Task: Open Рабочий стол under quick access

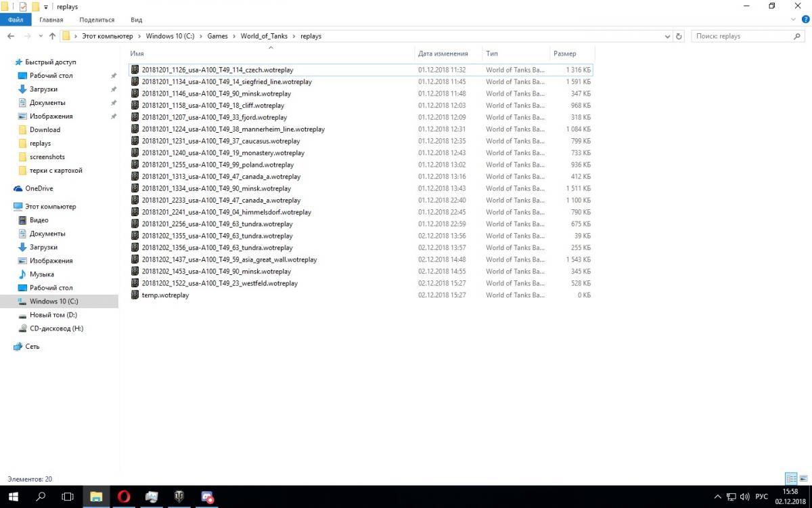Action: (x=51, y=75)
